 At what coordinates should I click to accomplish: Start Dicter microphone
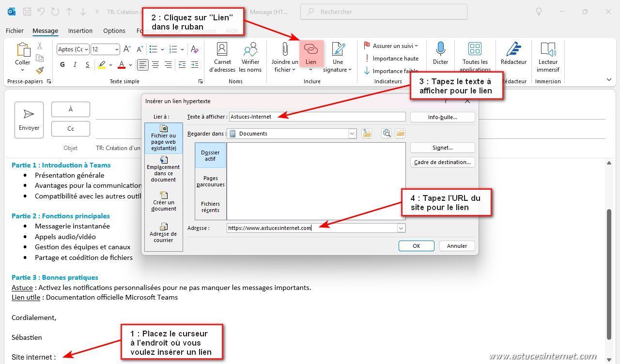point(440,53)
